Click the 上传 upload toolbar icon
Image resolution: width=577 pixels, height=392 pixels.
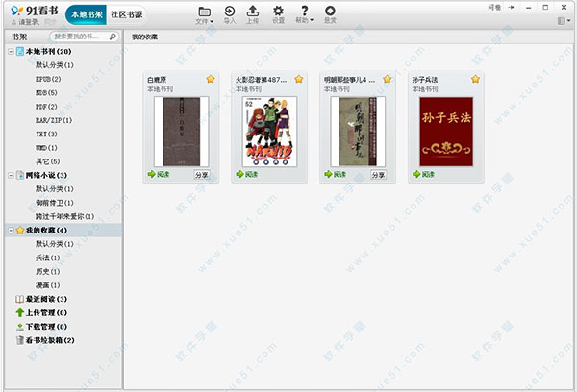coord(252,15)
